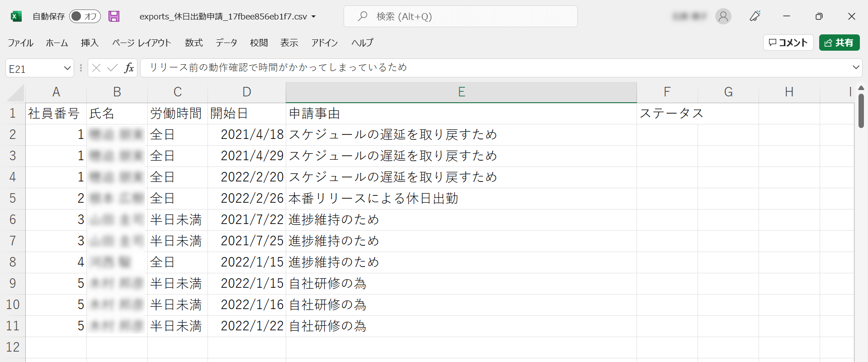Click the vertical scrollbar thumb
This screenshot has width=868, height=362.
(x=861, y=111)
